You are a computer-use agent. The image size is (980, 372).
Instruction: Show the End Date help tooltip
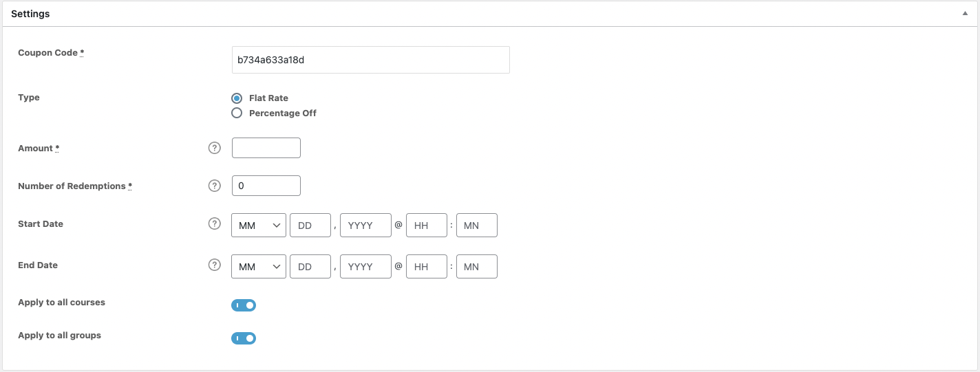215,265
